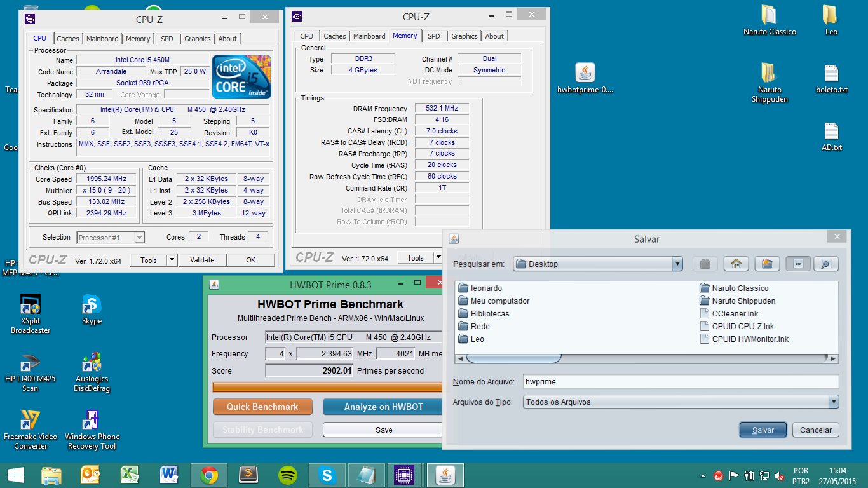Open Freemake Video Converter shortcut
The height and width of the screenshot is (488, 868).
tap(31, 430)
